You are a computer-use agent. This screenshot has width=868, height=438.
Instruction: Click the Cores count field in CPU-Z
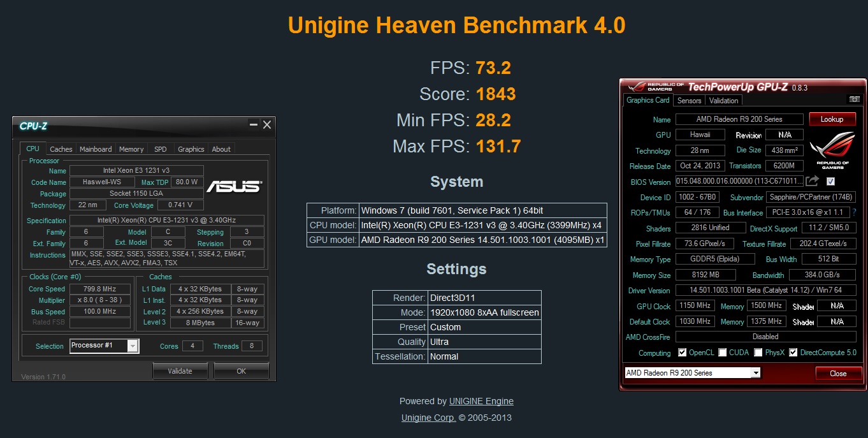click(192, 346)
